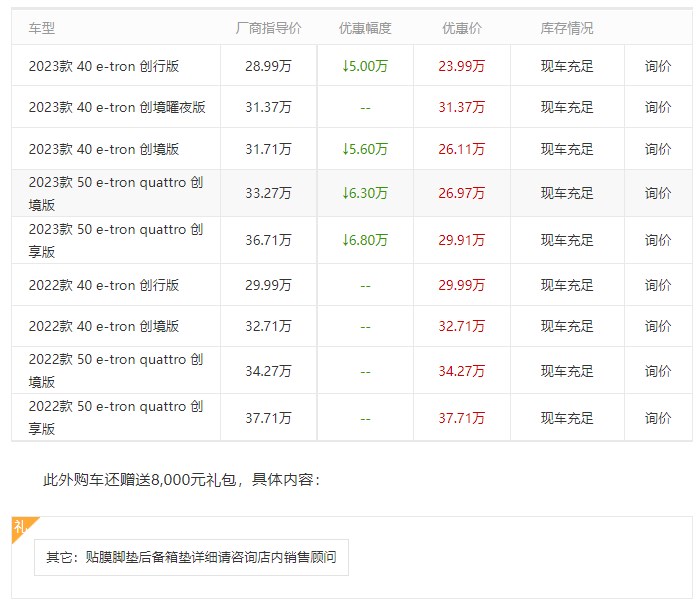The width and height of the screenshot is (700, 608).
Task: Select guide price 37.71万
Action: 268,418
